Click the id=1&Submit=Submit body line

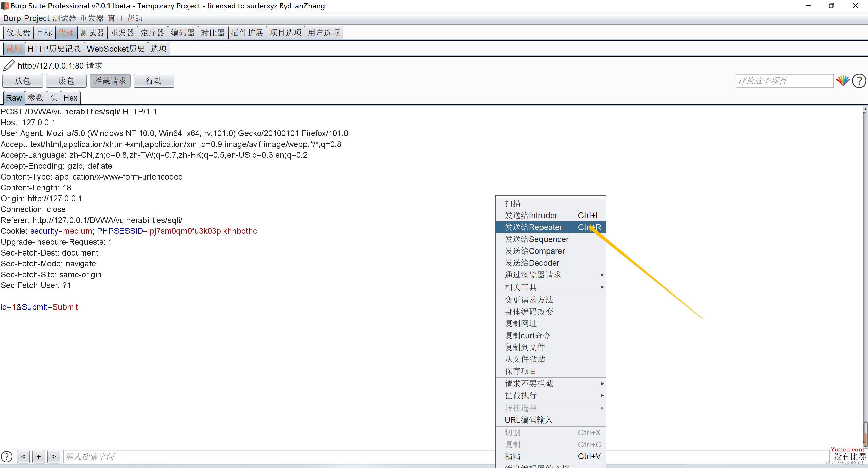(39, 307)
